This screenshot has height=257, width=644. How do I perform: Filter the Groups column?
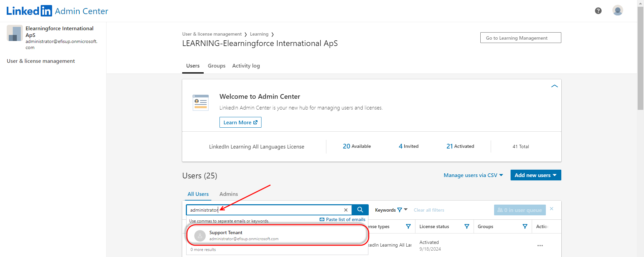[525, 226]
